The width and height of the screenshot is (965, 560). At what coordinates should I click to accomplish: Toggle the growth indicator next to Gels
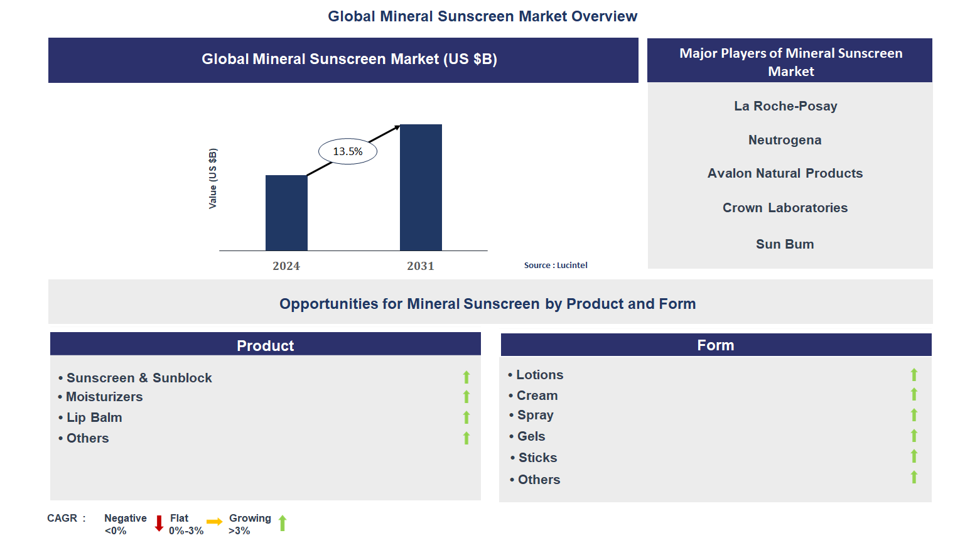point(914,435)
